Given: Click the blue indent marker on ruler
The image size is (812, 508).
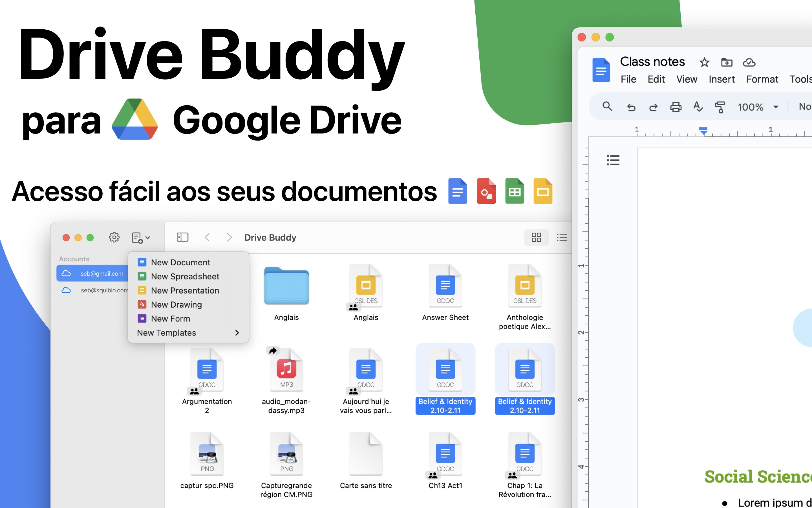Looking at the screenshot, I should (x=703, y=131).
